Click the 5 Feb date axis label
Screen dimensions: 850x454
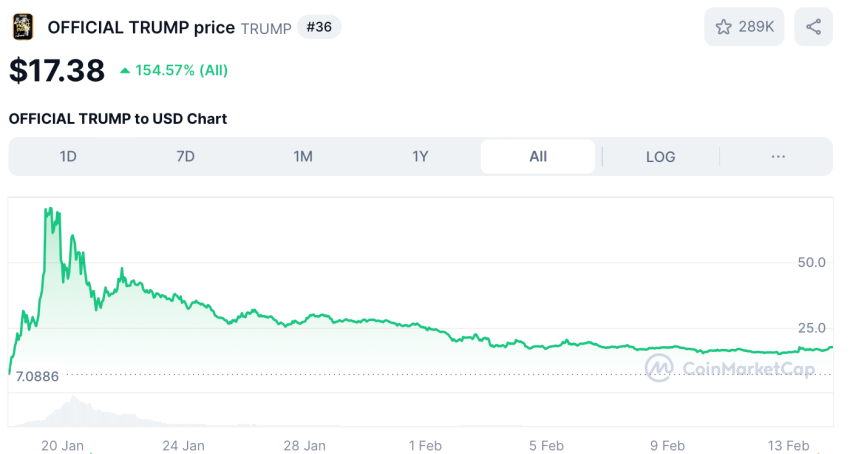click(x=546, y=446)
